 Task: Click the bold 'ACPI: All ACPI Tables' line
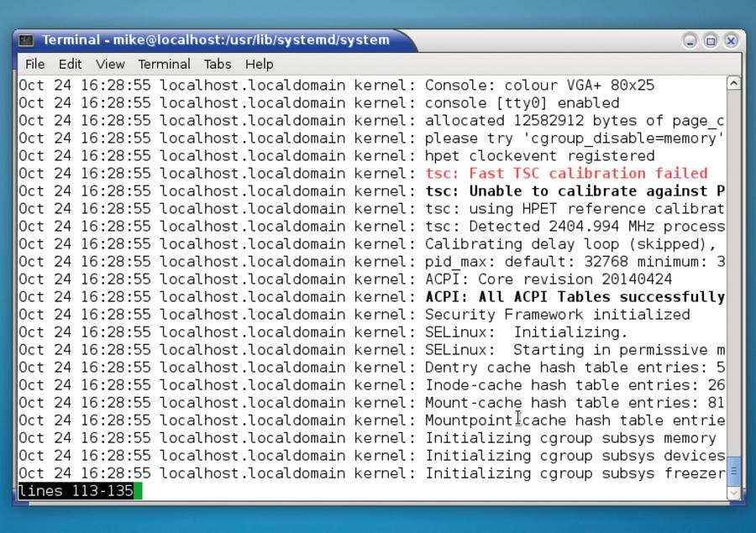tap(575, 297)
